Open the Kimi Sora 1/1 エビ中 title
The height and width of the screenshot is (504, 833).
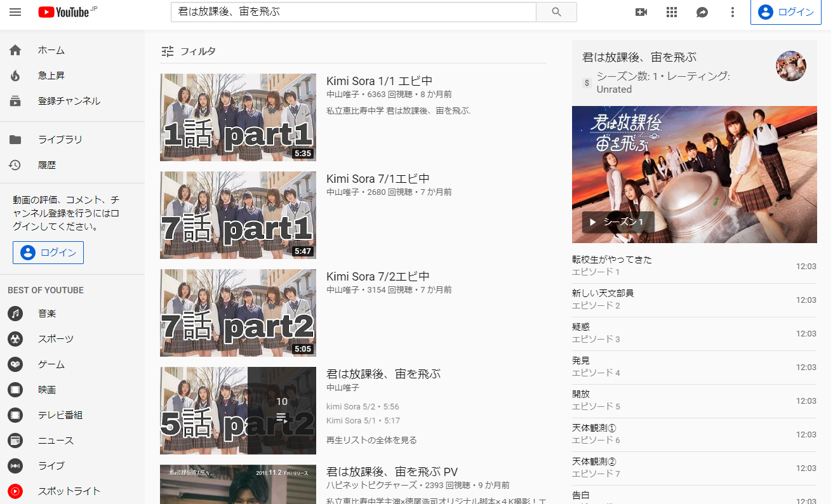point(380,81)
